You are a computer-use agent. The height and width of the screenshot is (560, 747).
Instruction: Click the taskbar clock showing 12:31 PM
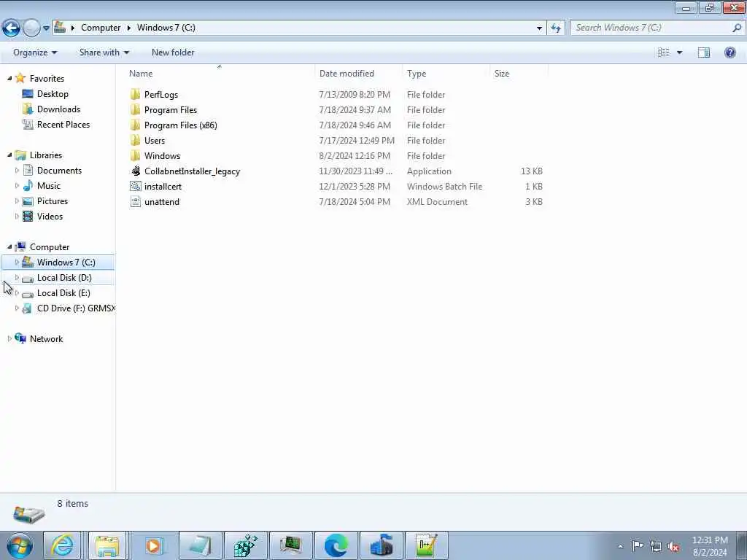(x=710, y=546)
